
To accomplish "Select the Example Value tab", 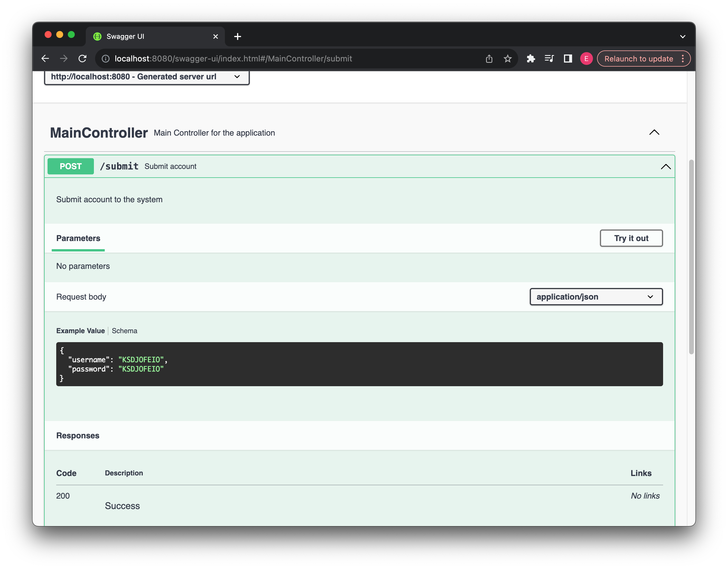I will 80,331.
